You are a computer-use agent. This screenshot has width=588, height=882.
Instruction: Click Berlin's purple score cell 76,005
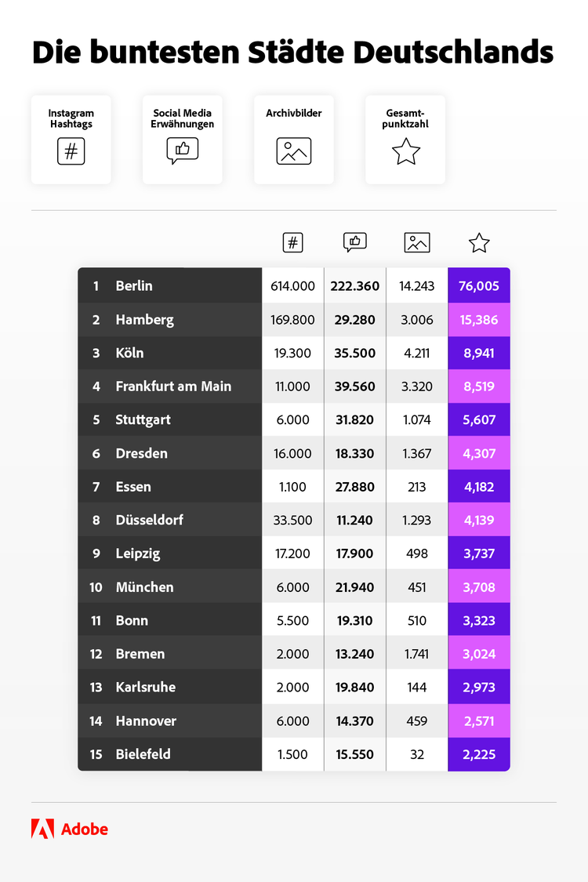(x=479, y=286)
